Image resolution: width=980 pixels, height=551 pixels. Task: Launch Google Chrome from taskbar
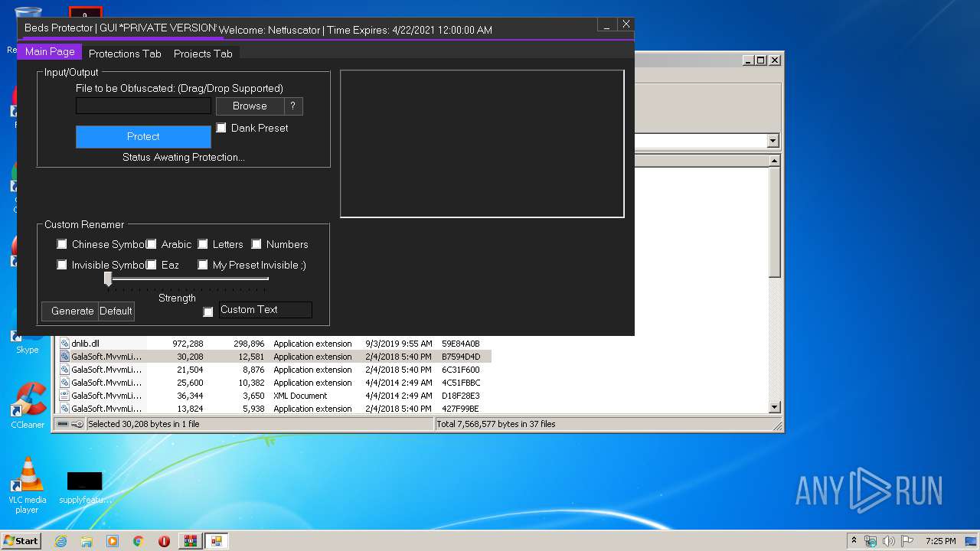(139, 541)
